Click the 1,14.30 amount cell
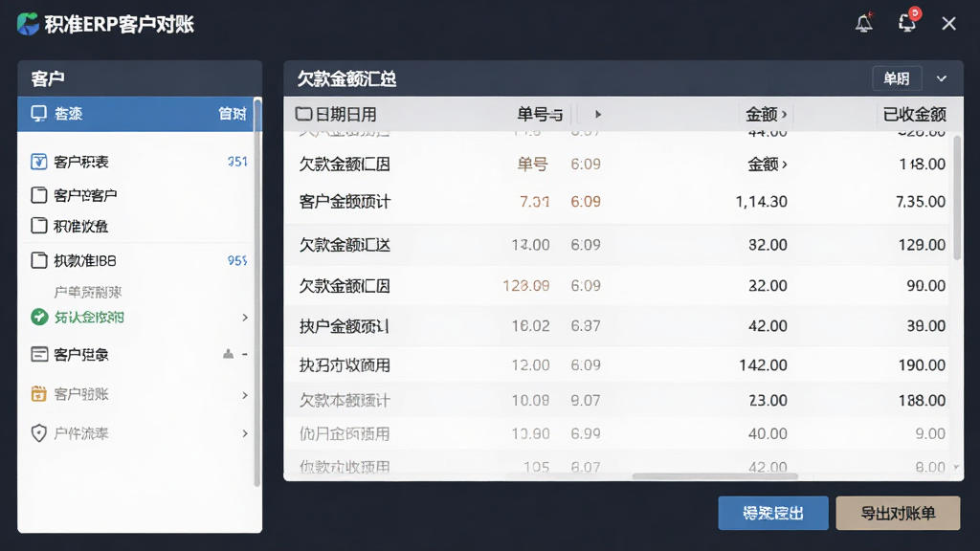The height and width of the screenshot is (551, 980). click(761, 202)
